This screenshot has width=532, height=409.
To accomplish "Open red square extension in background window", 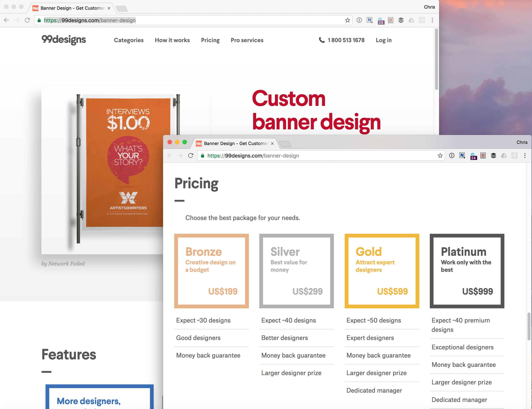I will [390, 20].
